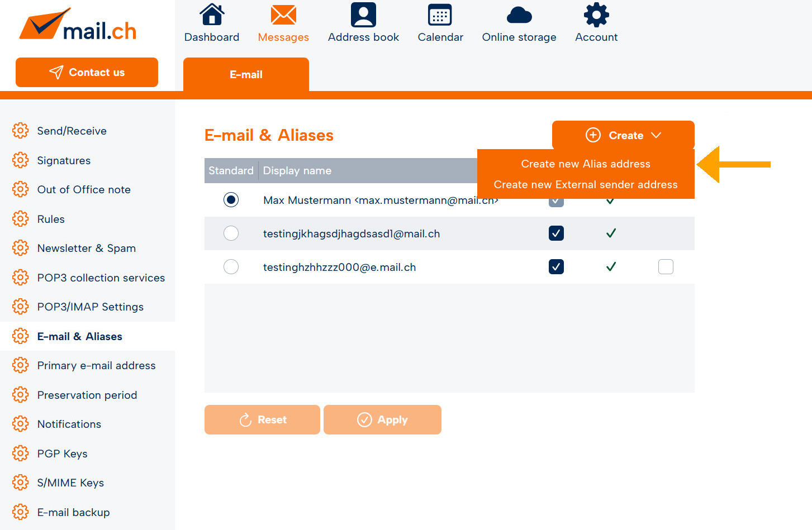Select radio button for testinghzhhzzz000@e.mail.ch
This screenshot has height=530, width=812.
click(x=231, y=267)
